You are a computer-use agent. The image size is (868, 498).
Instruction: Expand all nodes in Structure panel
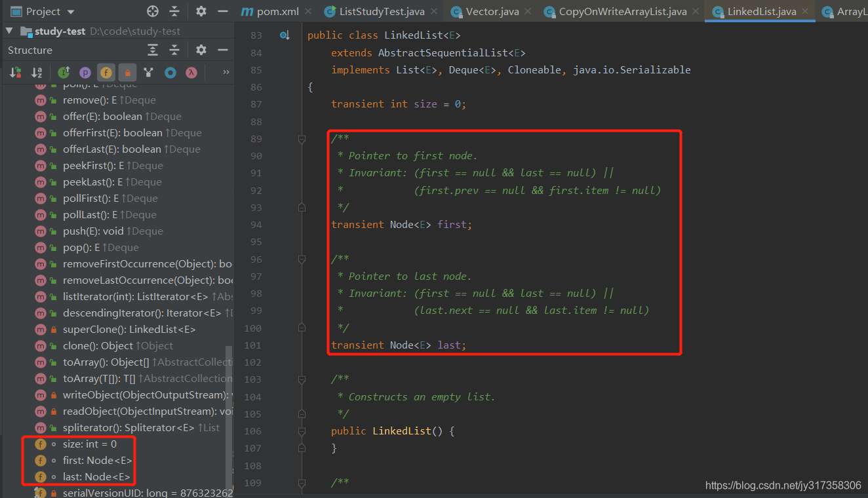pos(153,50)
